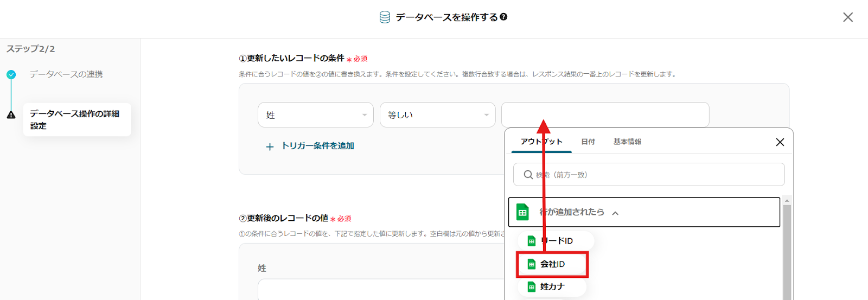Click the condition value input field

[605, 114]
